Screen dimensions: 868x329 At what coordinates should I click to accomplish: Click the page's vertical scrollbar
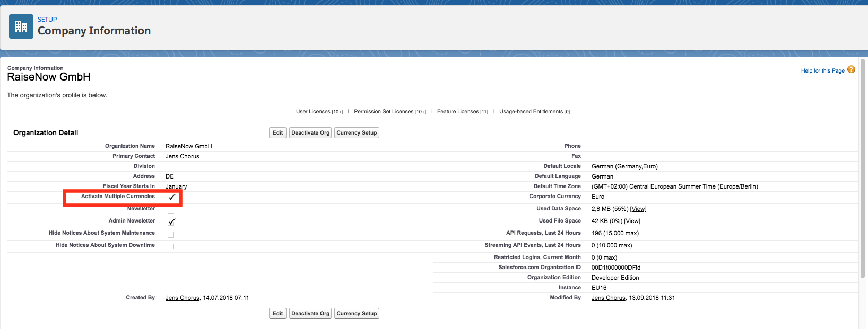(863, 170)
